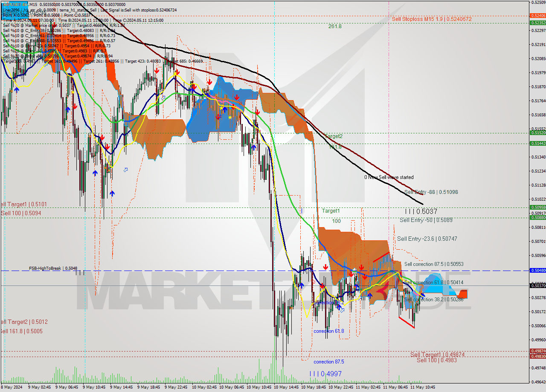
Task: Click the '10 May 06:45' time axis label
Action: click(x=232, y=387)
